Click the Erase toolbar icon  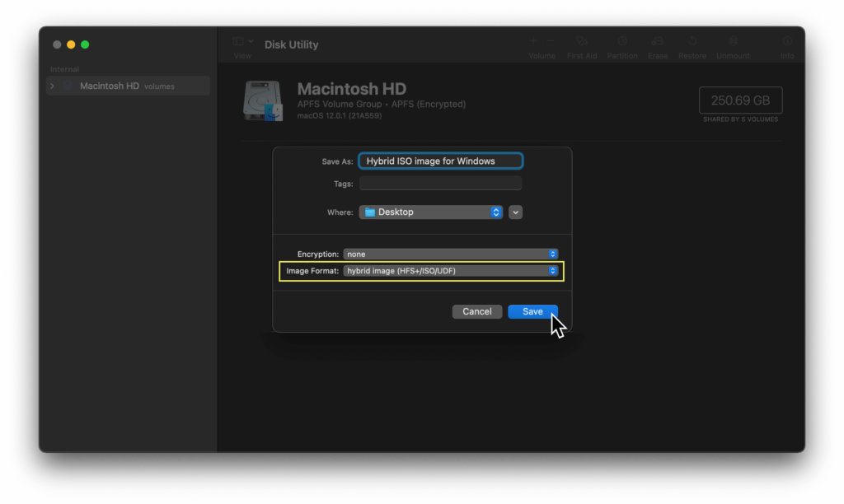[657, 41]
